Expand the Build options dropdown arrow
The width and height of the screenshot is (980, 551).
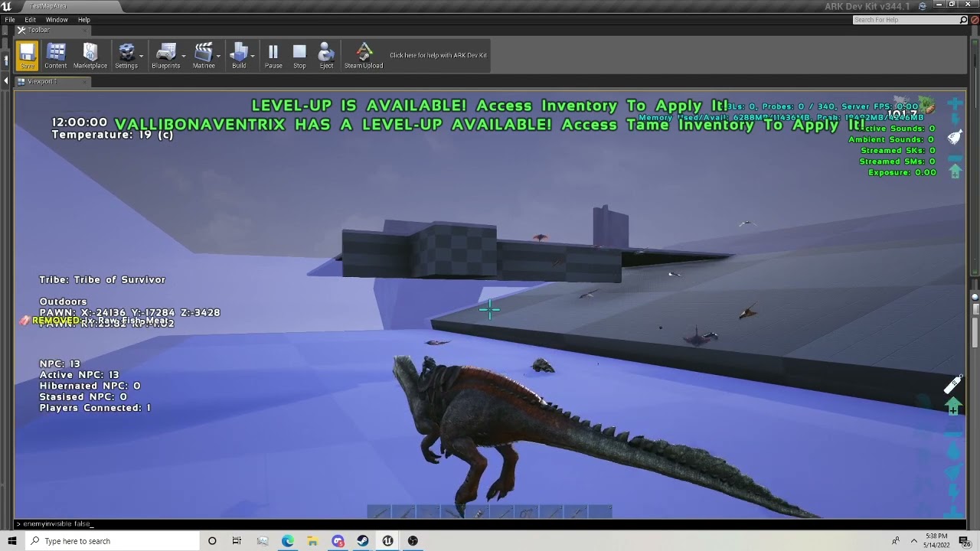(x=252, y=56)
